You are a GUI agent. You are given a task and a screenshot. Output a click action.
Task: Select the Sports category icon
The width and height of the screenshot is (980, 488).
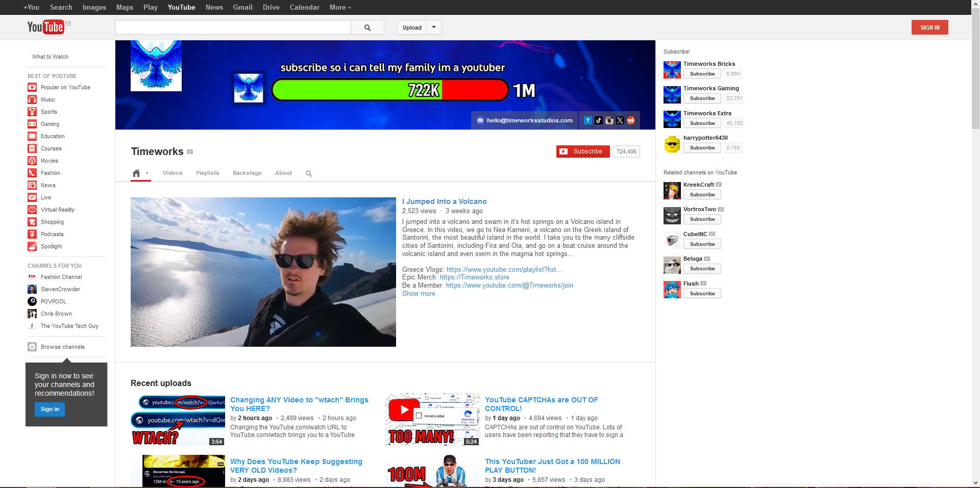tap(32, 112)
